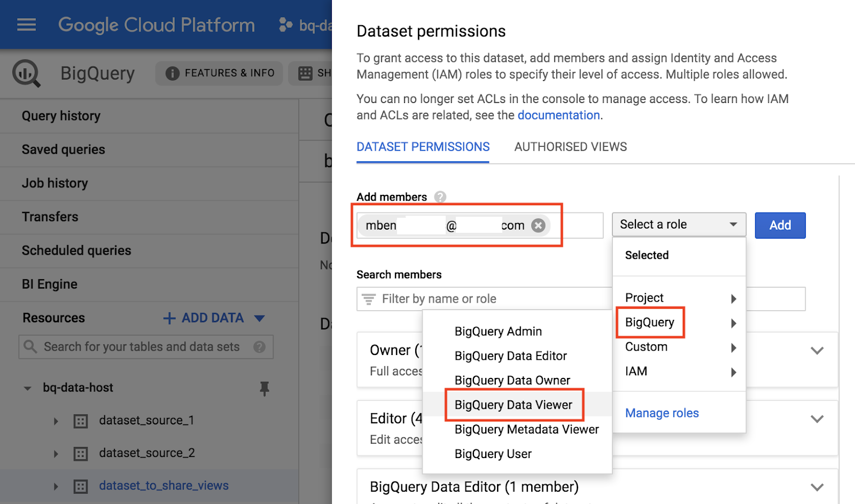The width and height of the screenshot is (855, 504).
Task: Select BigQuery Admin from the submenu
Action: coord(498,332)
